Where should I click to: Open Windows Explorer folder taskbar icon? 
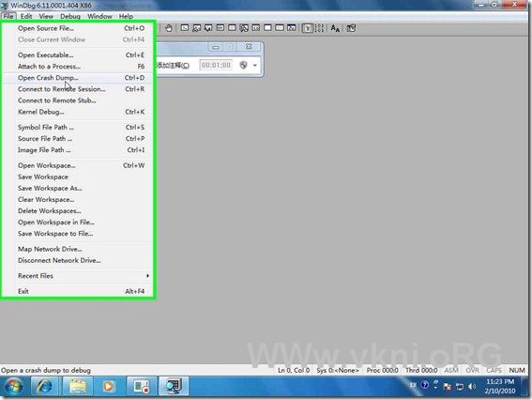(x=77, y=387)
